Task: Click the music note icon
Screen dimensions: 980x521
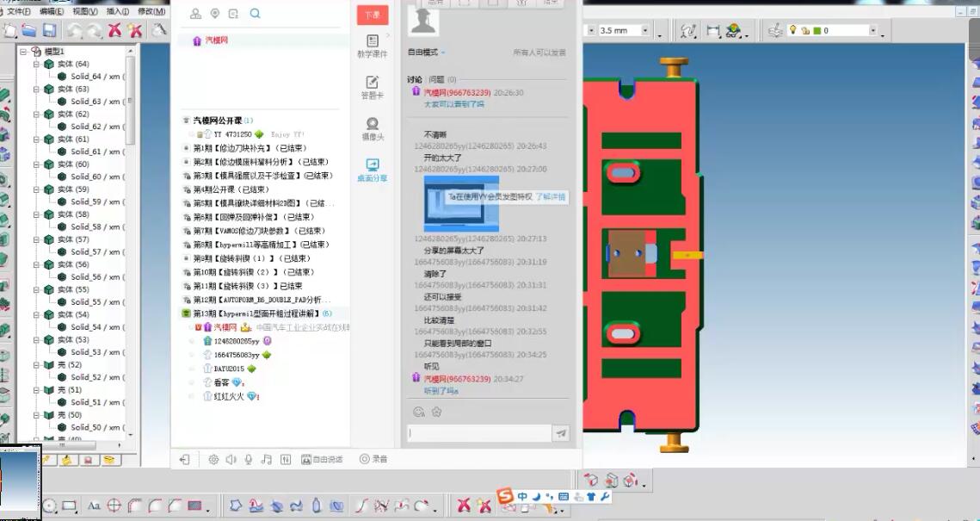Action: click(267, 460)
